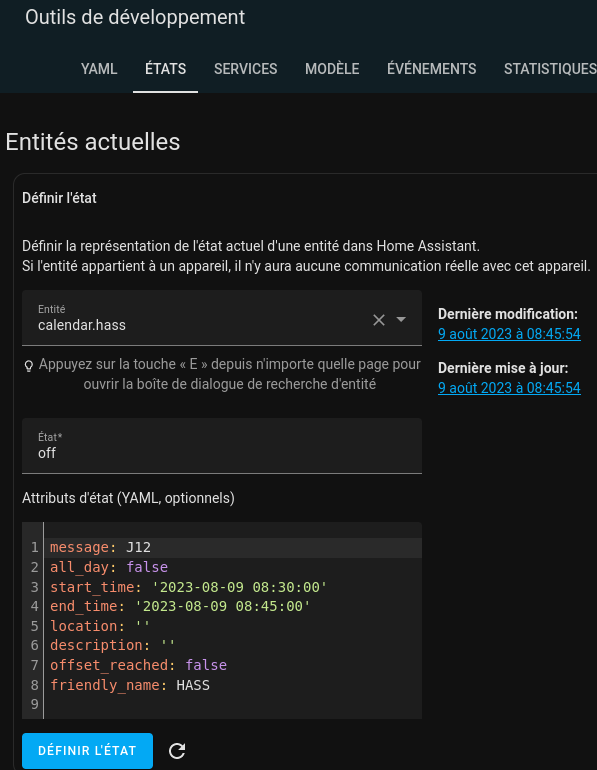This screenshot has width=597, height=770.
Task: Clear the calendar.hass entity selection
Action: 379,320
